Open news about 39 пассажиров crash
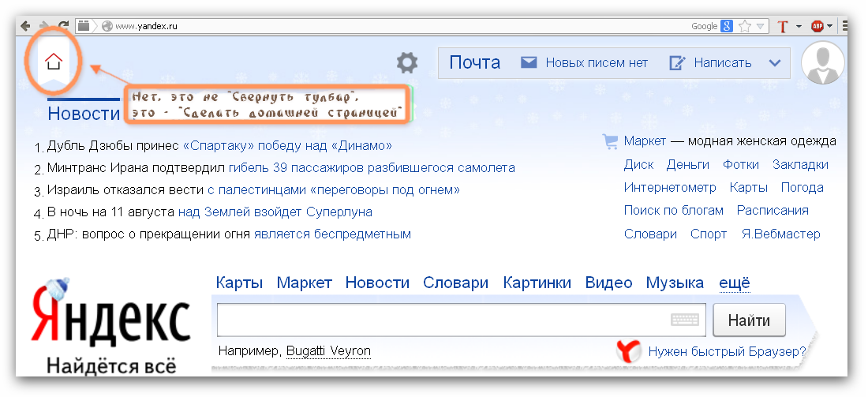Image resolution: width=868 pixels, height=397 pixels. coord(372,168)
